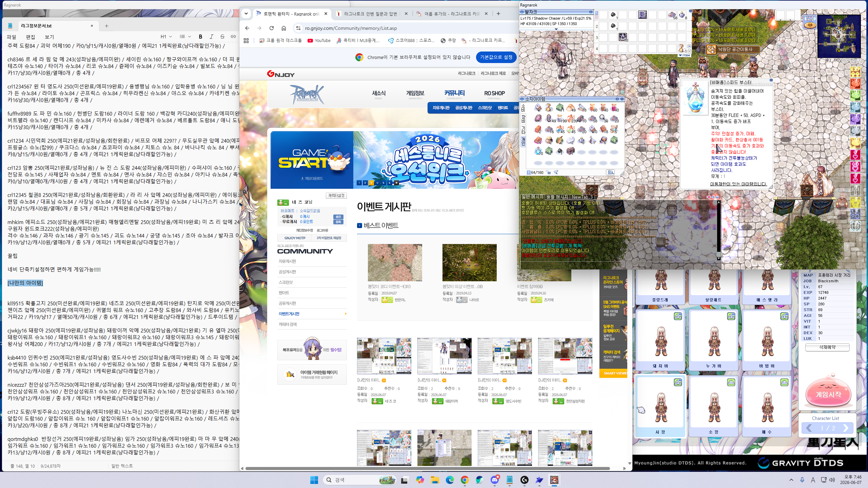Open Chrome home page button

284,28
